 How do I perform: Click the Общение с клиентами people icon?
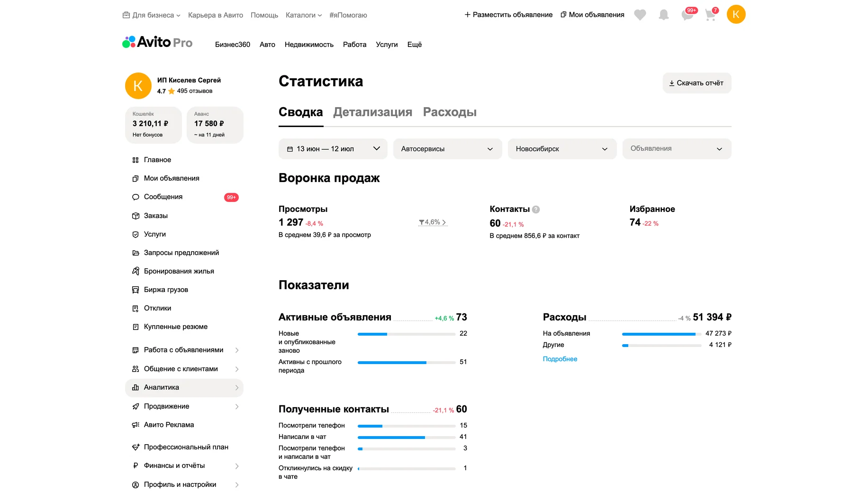pos(136,369)
